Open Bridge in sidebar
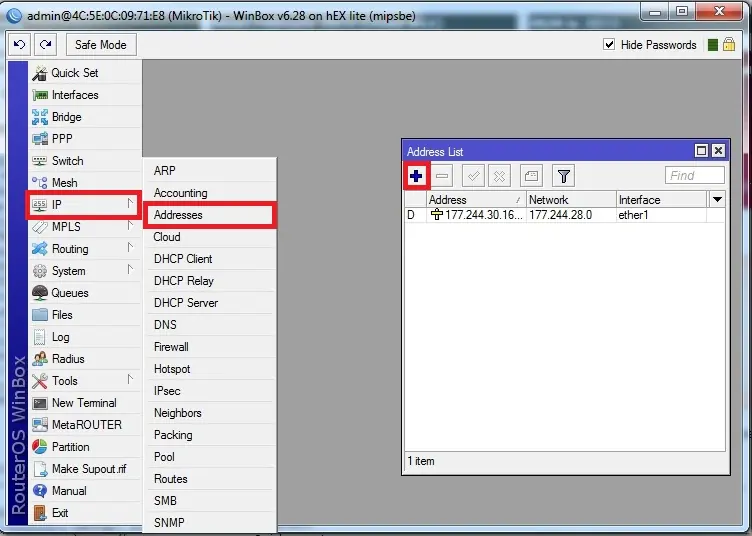 click(85, 117)
